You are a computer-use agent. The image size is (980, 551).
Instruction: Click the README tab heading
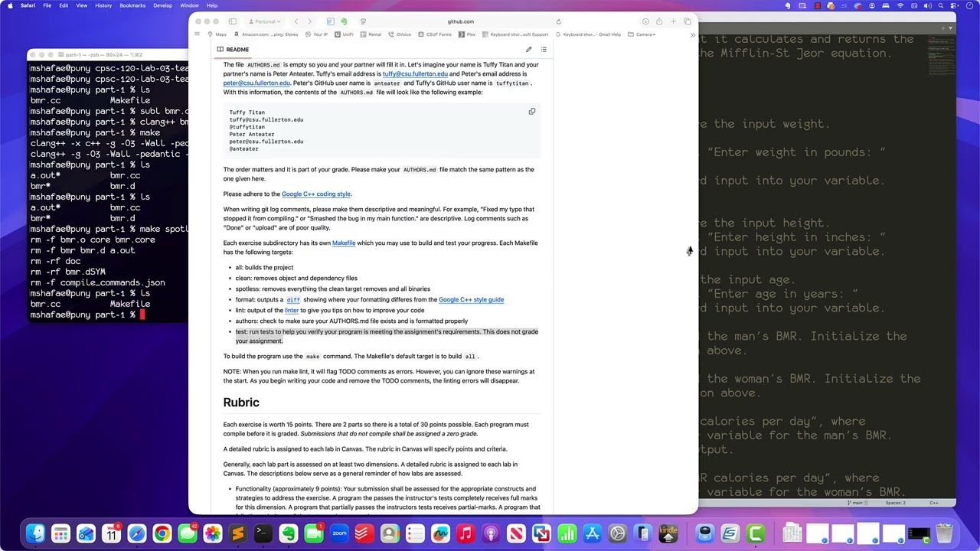click(233, 50)
